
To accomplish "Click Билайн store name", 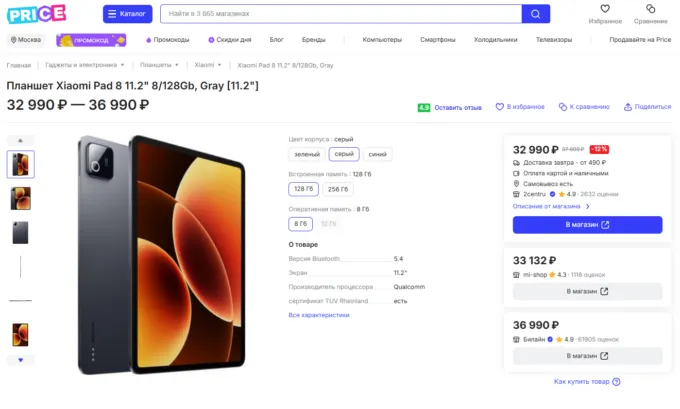I will point(534,339).
